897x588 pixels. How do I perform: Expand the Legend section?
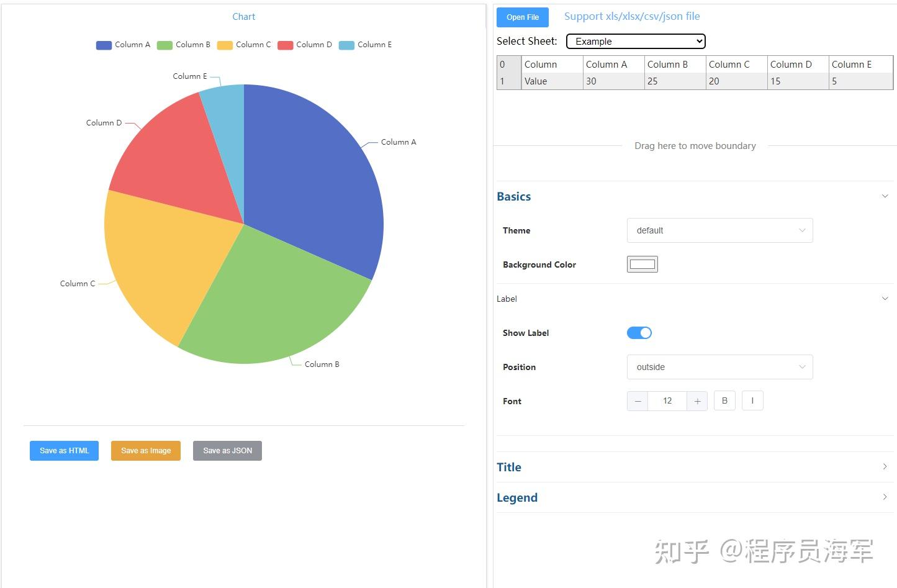pos(695,497)
